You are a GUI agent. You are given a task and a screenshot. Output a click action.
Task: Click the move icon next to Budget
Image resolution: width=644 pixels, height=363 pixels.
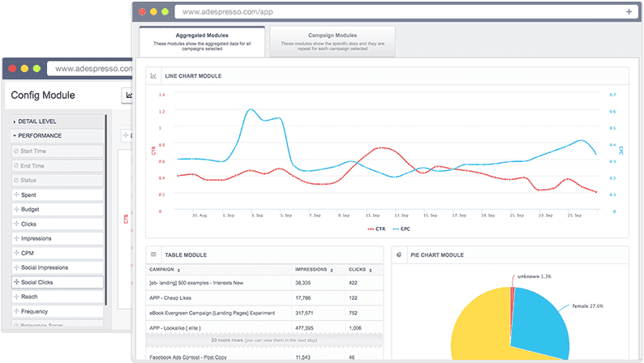point(15,210)
